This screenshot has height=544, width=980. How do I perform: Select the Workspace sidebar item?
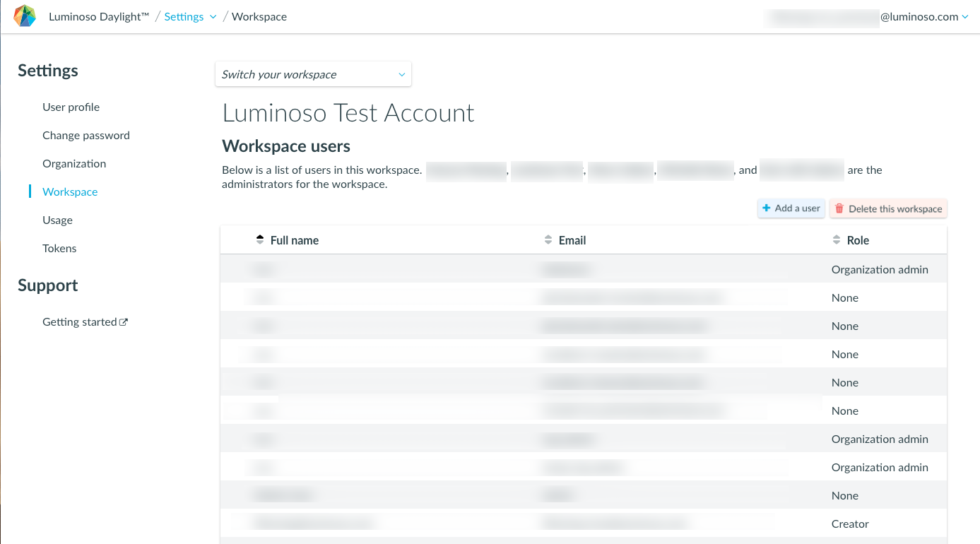[x=70, y=192]
